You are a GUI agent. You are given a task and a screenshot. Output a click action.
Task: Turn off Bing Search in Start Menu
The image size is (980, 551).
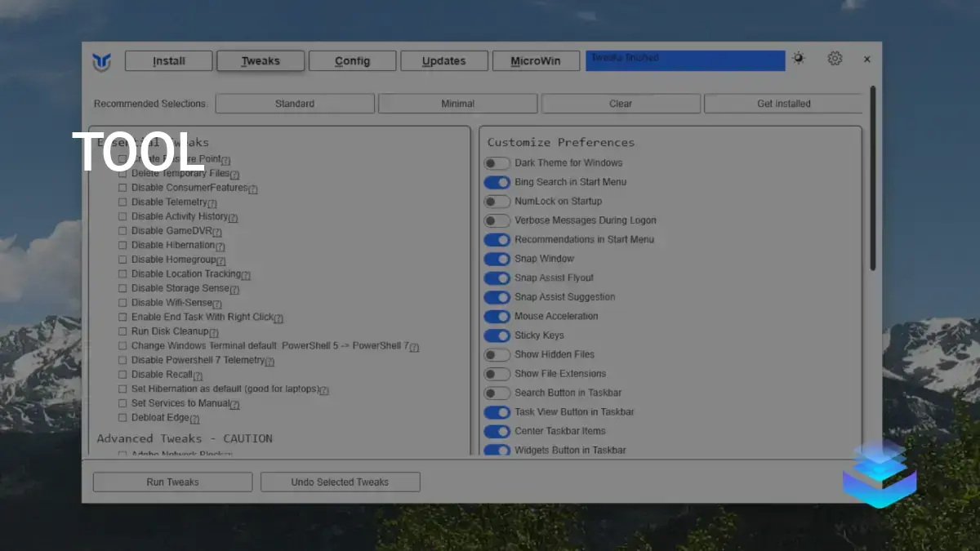pyautogui.click(x=498, y=182)
